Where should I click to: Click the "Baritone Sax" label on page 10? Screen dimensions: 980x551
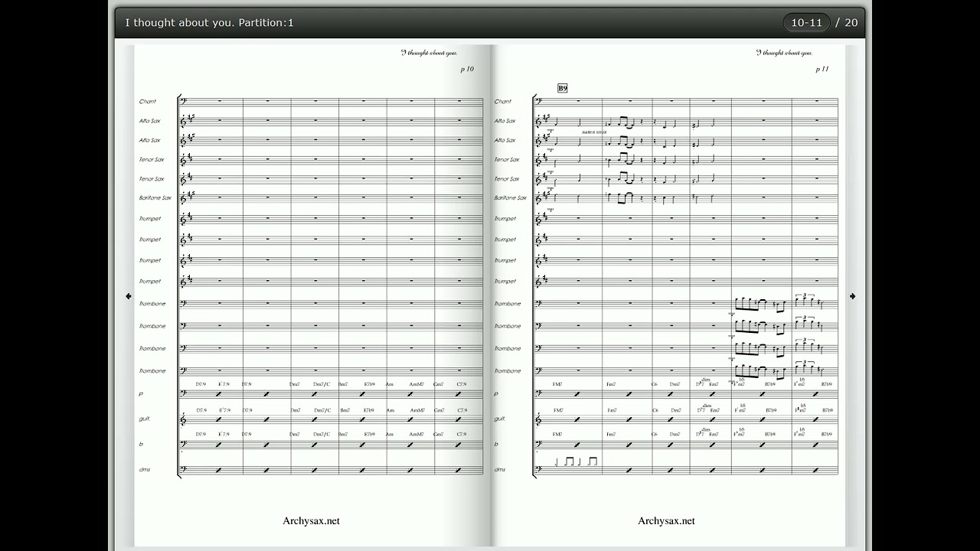(x=155, y=197)
